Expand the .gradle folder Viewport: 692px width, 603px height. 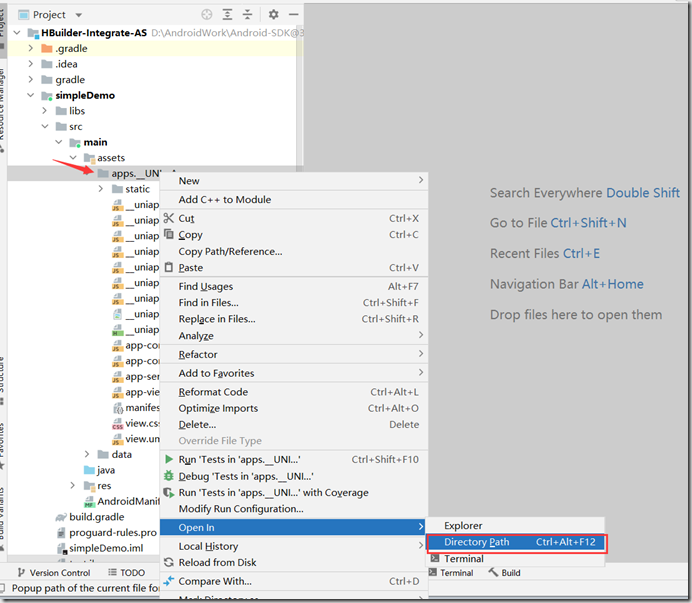(31, 48)
